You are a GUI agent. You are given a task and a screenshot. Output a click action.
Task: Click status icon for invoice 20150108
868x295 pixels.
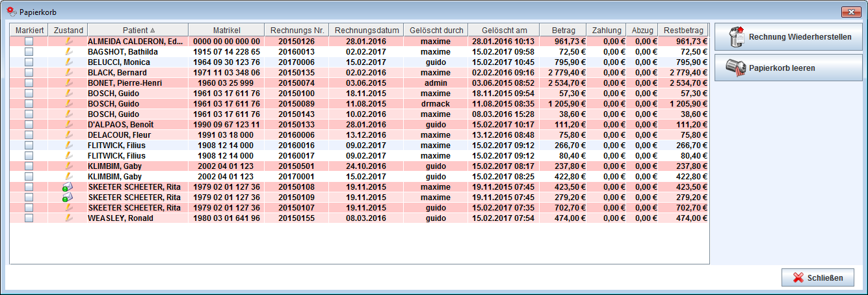[x=68, y=187]
